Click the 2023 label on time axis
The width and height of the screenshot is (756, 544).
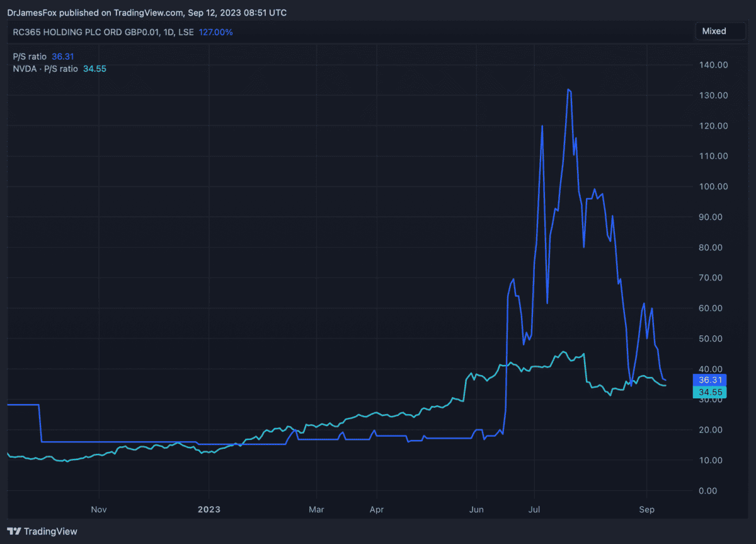(209, 508)
